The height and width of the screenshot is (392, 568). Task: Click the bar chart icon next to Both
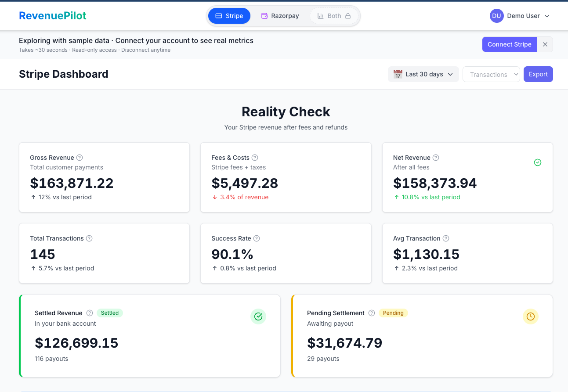tap(321, 15)
